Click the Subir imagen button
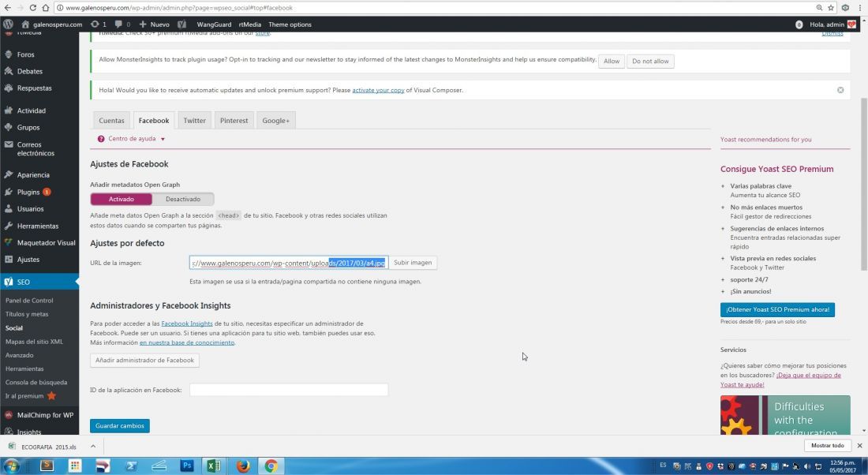 [413, 263]
